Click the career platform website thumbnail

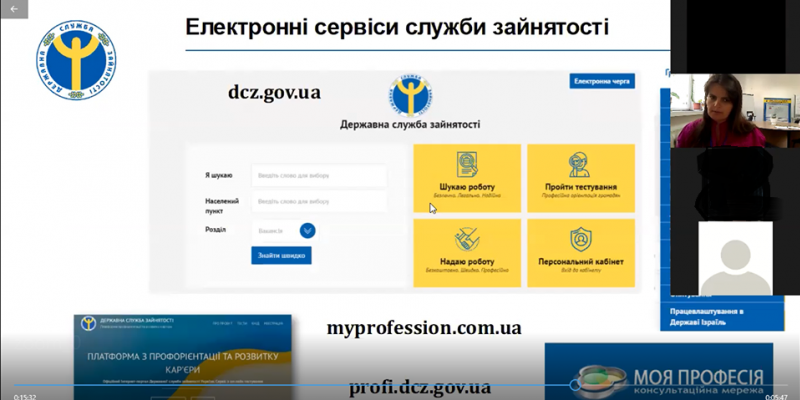pyautogui.click(x=182, y=355)
